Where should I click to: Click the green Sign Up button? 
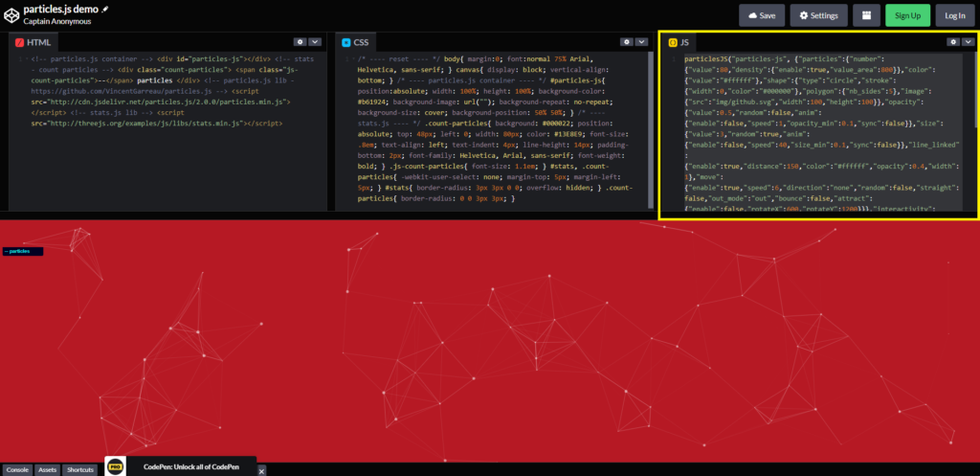907,15
